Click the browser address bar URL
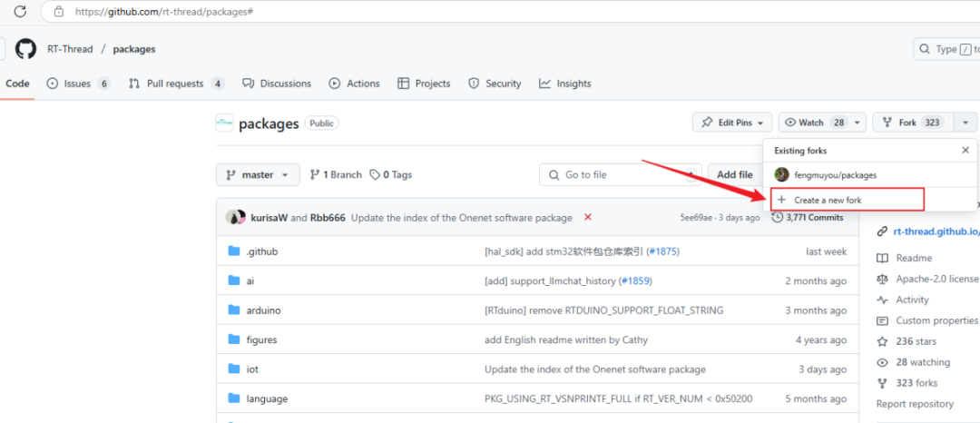Viewport: 980px width, 423px height. (x=163, y=11)
